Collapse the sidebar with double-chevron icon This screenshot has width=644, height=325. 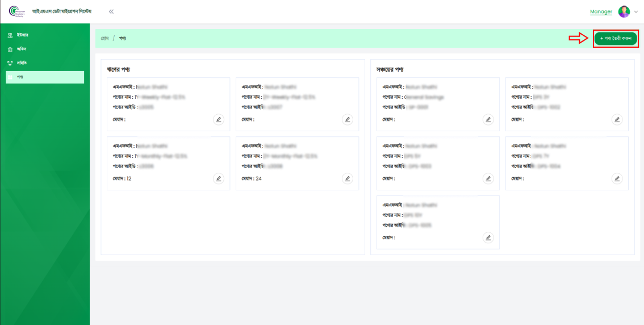click(x=111, y=11)
